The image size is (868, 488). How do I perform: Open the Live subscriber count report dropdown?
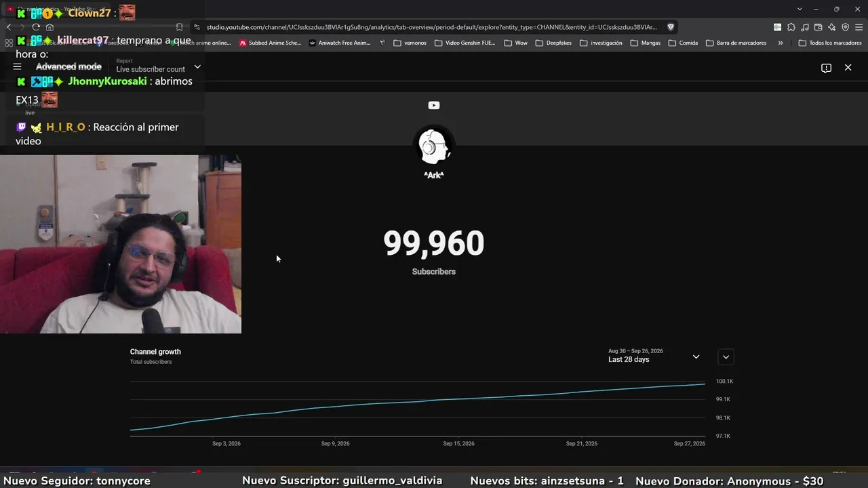point(159,66)
